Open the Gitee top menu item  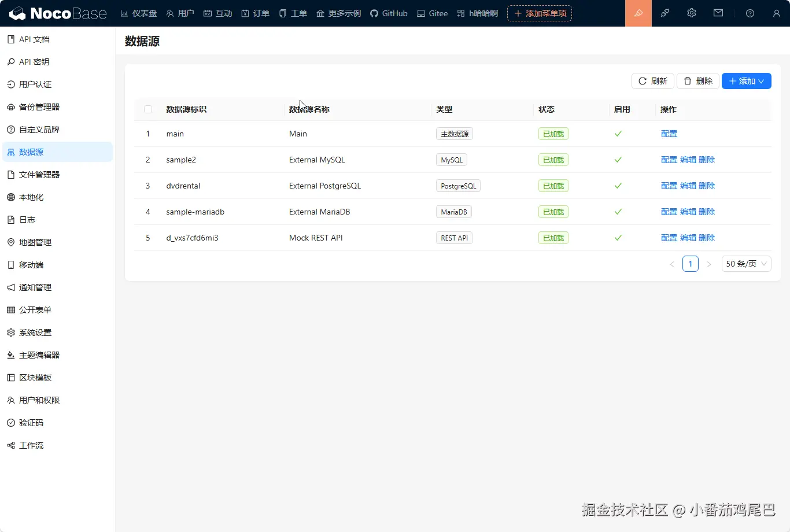pyautogui.click(x=433, y=13)
